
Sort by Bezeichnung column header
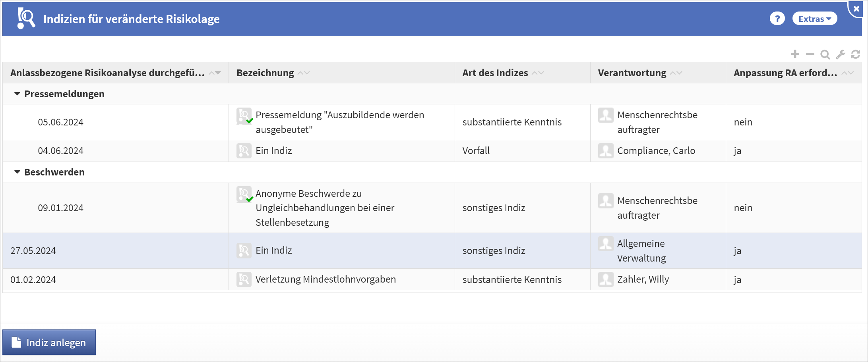265,73
